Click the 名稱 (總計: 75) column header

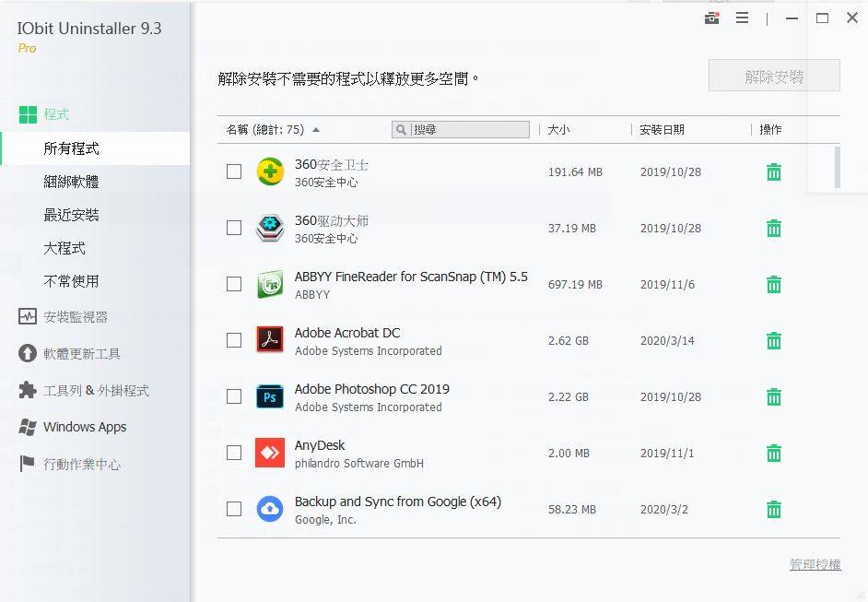coord(265,130)
